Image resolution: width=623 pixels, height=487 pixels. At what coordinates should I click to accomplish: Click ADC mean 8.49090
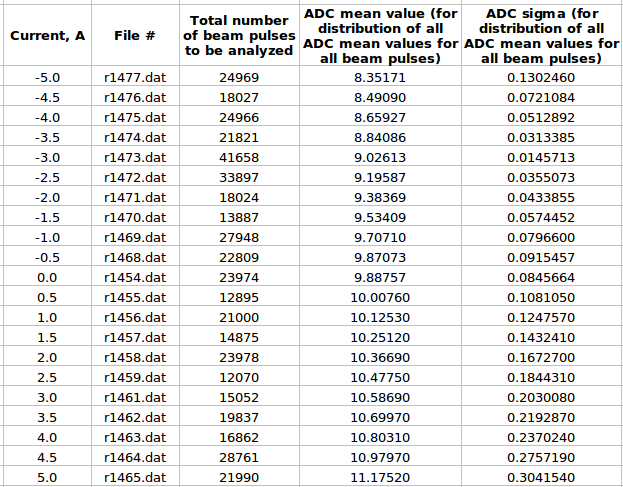point(380,97)
